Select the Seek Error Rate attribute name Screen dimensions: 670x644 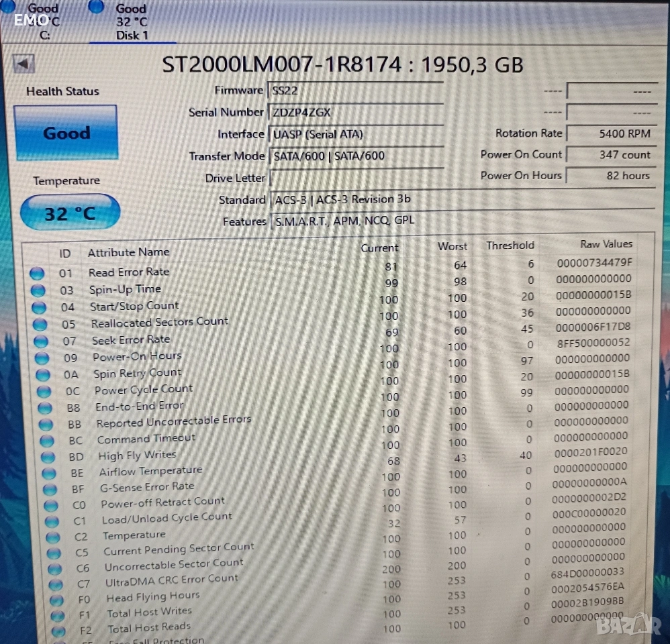pos(131,340)
